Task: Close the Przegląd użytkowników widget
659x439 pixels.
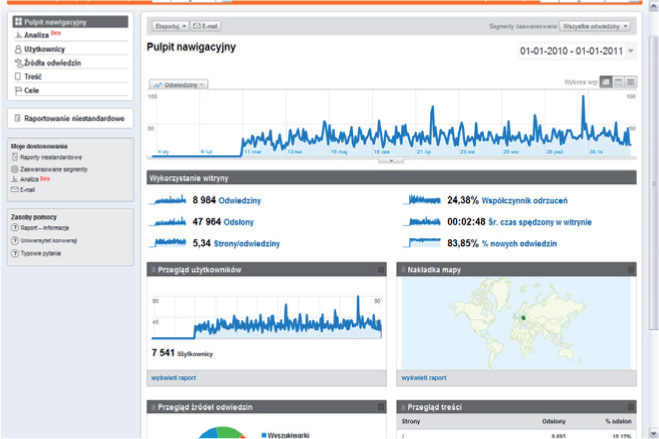Action: click(381, 270)
